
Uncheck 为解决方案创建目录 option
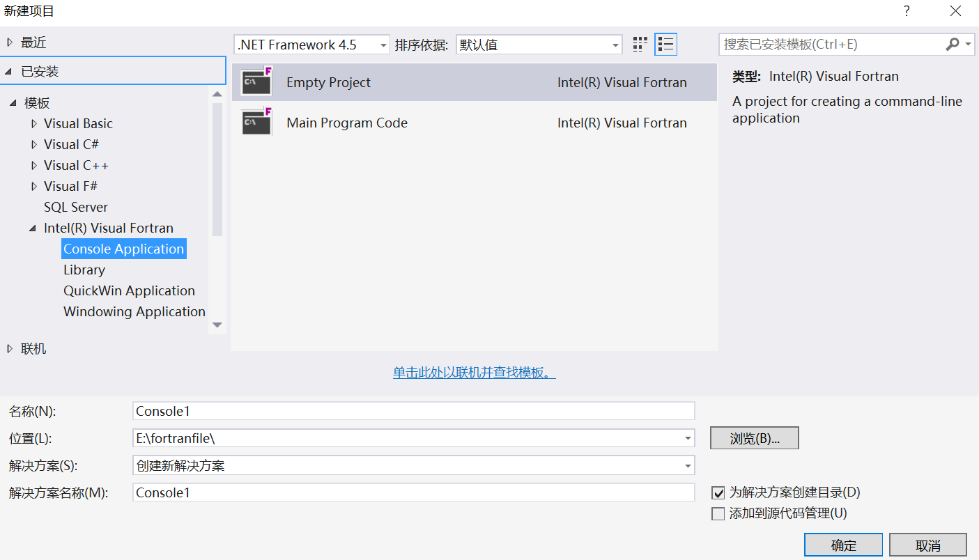pyautogui.click(x=718, y=492)
